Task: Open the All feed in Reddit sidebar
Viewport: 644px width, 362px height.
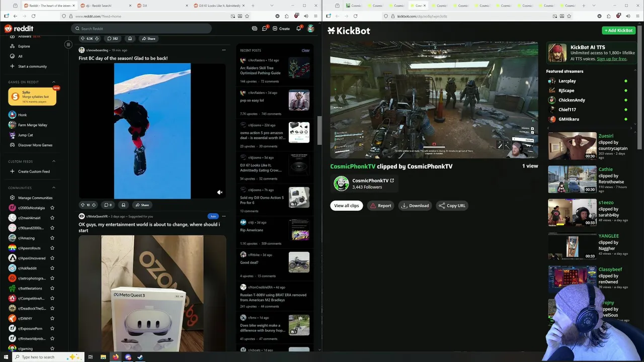Action: tap(20, 56)
